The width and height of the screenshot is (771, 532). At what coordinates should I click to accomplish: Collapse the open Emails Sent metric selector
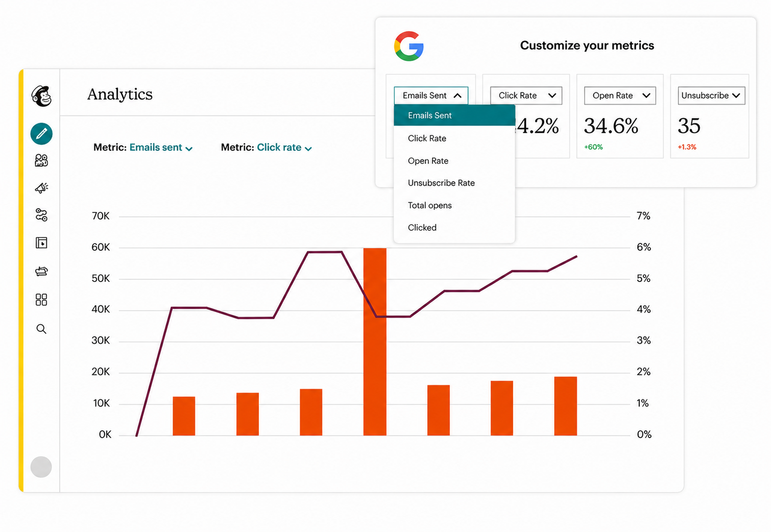pyautogui.click(x=431, y=95)
